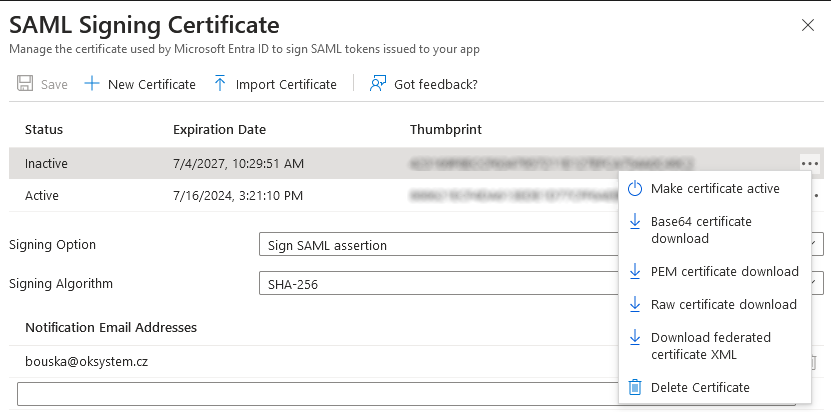This screenshot has height=412, width=831.
Task: Click the Import Certificate button label
Action: (x=286, y=84)
